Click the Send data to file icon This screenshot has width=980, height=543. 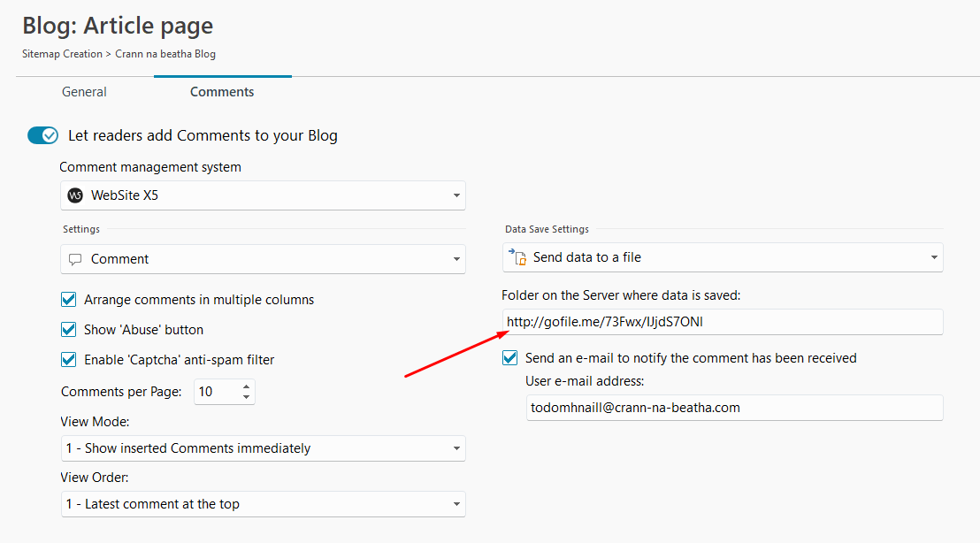click(516, 257)
